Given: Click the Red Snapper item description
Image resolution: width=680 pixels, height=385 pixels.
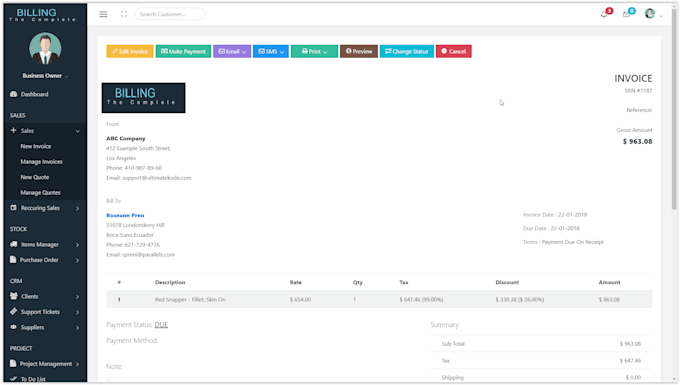Looking at the screenshot, I should [190, 300].
